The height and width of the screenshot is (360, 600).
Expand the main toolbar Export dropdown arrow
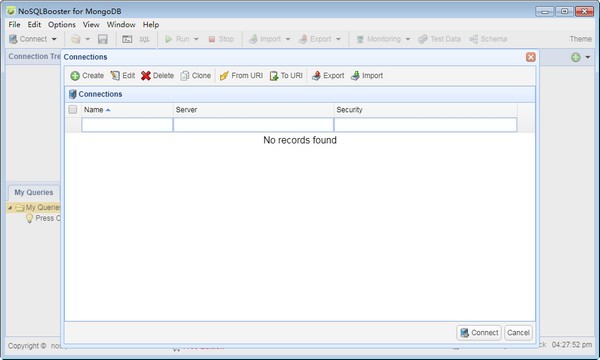click(x=338, y=39)
